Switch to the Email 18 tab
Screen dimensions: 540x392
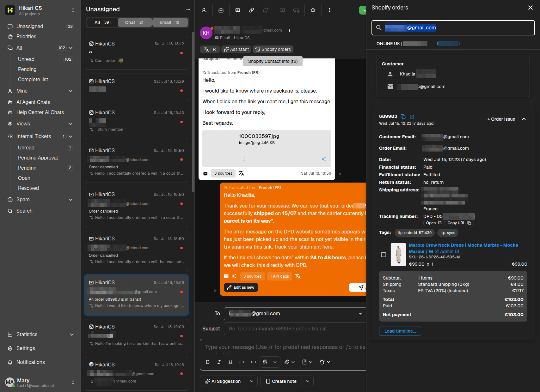170,22
